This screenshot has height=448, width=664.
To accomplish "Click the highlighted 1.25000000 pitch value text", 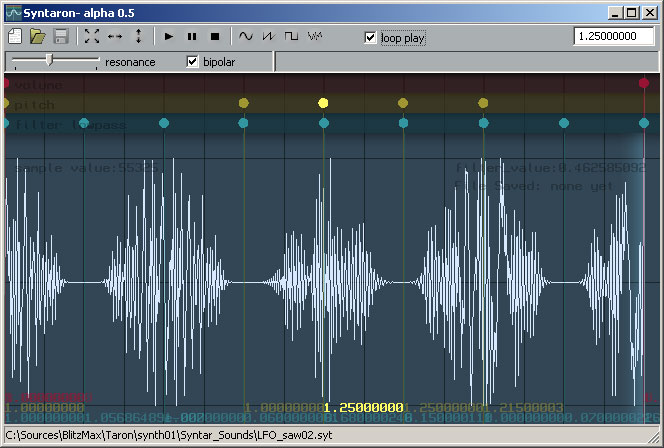I will coord(363,408).
